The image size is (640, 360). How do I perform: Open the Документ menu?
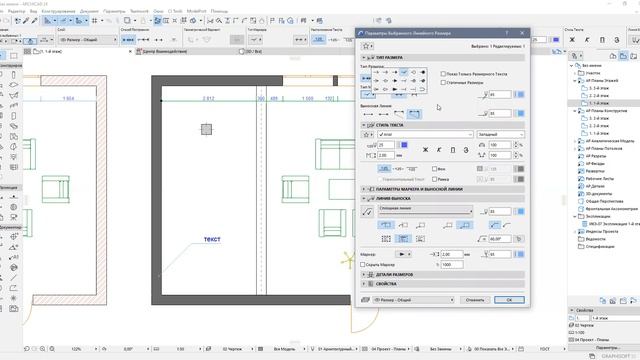pos(89,11)
